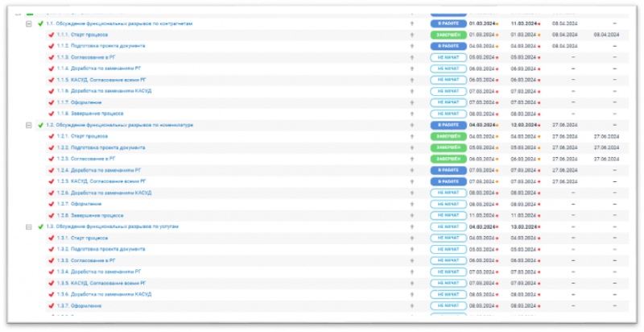
Task: Collapse section 1.3 on услугам
Action: coord(29,226)
